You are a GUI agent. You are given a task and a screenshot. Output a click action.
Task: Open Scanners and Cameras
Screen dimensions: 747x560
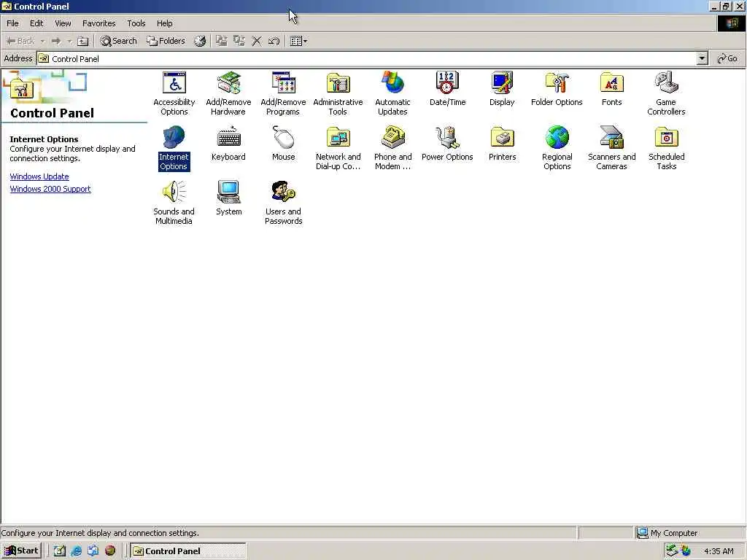coord(612,148)
